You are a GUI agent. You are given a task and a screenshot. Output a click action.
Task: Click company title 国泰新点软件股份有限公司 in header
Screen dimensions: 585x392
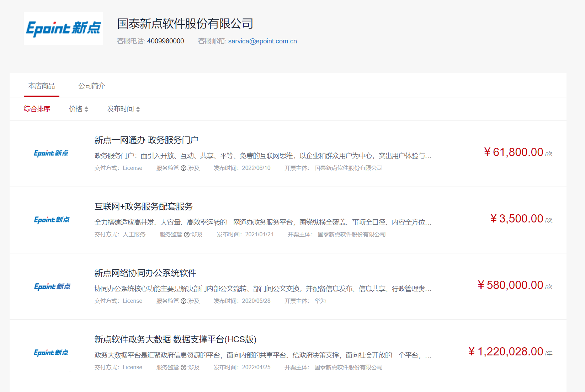coord(185,24)
